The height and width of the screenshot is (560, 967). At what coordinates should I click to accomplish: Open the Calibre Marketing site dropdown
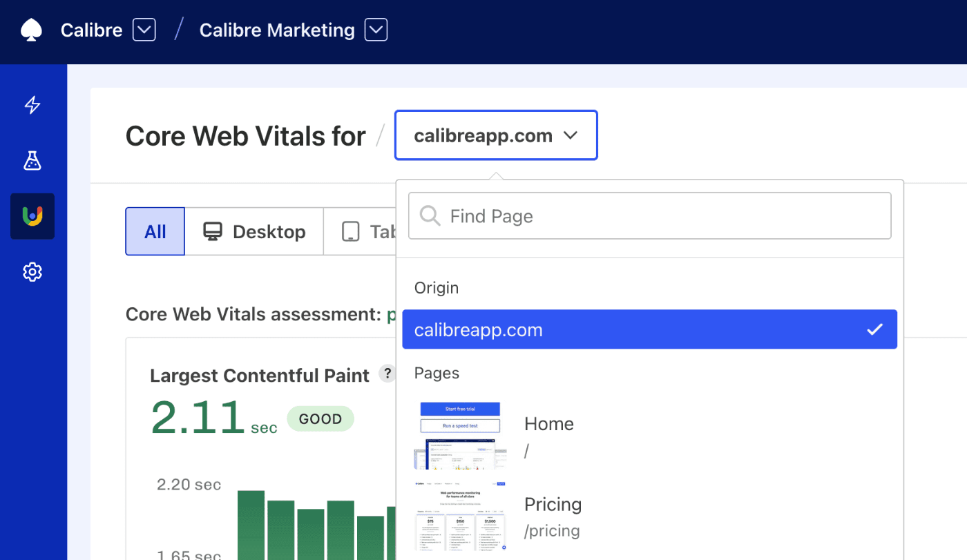tap(376, 30)
